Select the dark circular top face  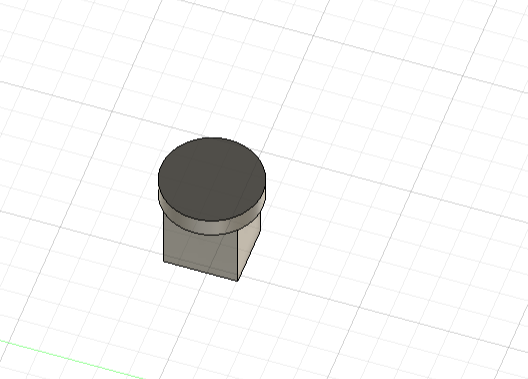point(212,179)
